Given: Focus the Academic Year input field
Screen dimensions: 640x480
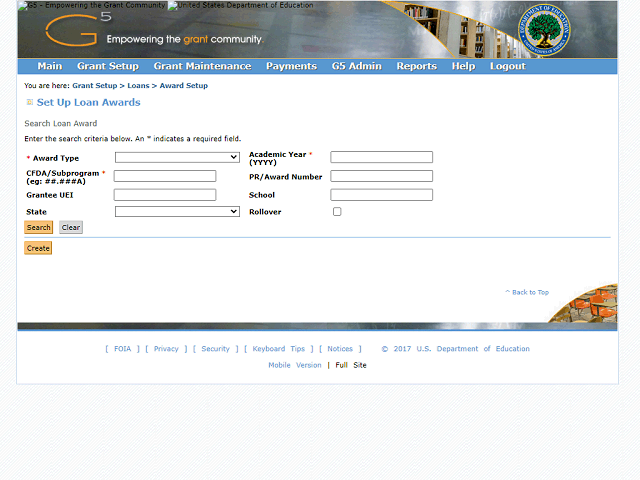Looking at the screenshot, I should tap(382, 157).
